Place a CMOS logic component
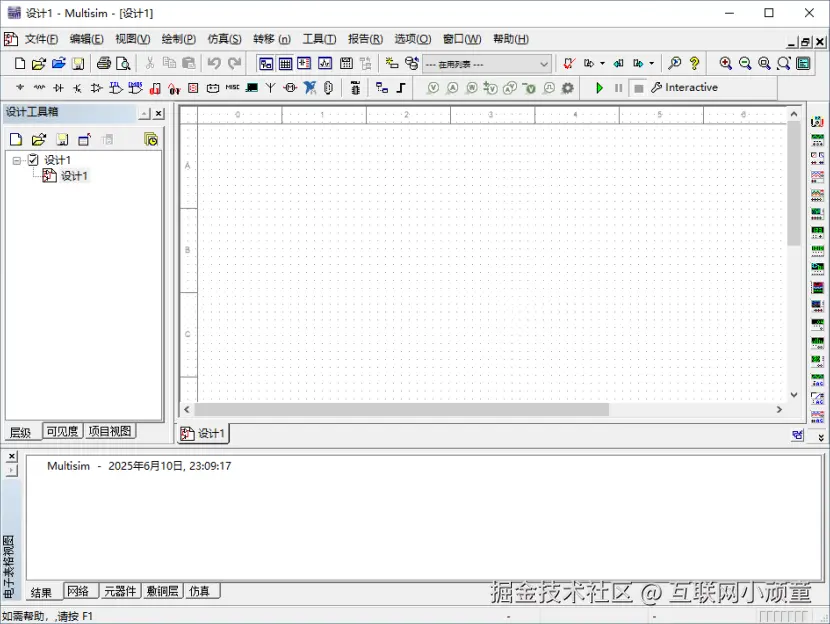This screenshot has height=624, width=830. tap(136, 87)
